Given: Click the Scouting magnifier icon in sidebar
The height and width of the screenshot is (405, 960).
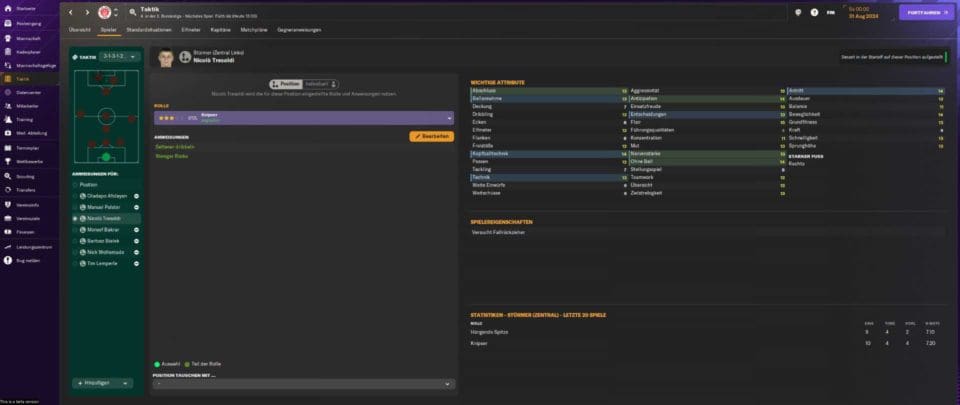Looking at the screenshot, I should click(9, 176).
